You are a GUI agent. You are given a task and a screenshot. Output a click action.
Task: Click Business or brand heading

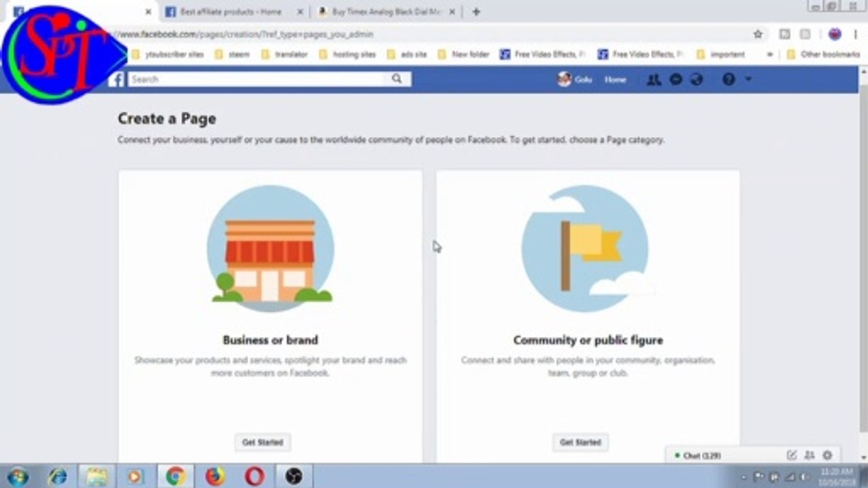[270, 340]
